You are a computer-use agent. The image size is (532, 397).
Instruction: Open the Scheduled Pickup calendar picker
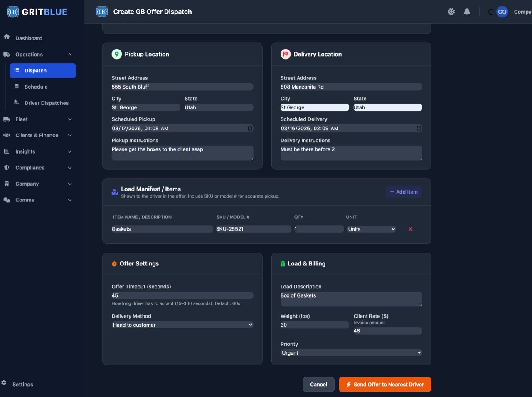point(250,128)
